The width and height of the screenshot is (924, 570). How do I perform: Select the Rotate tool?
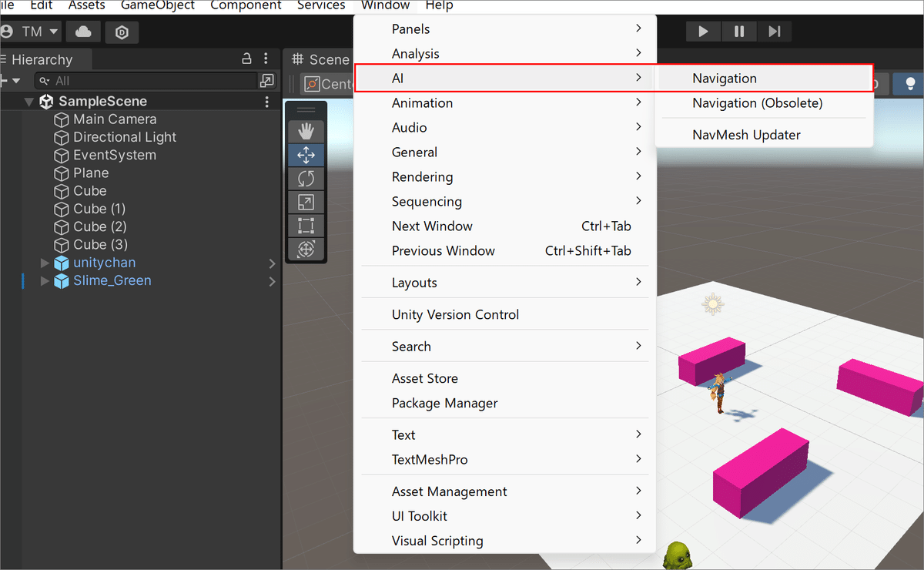coord(306,179)
